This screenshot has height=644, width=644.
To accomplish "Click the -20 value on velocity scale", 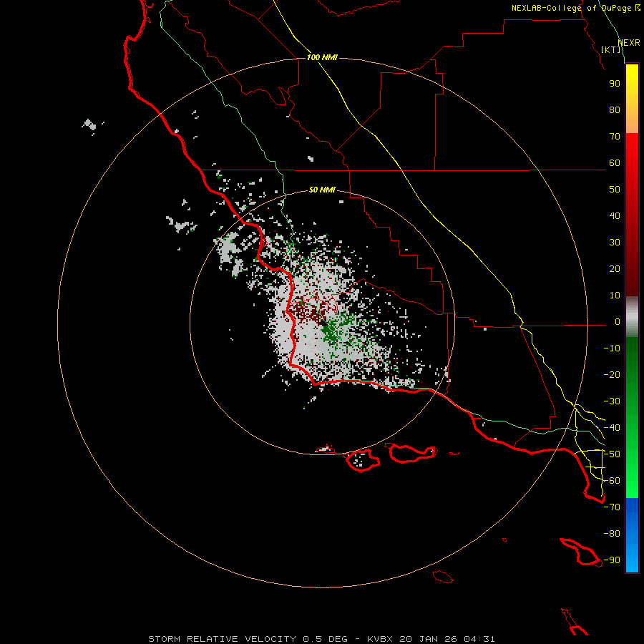I will 612,375.
